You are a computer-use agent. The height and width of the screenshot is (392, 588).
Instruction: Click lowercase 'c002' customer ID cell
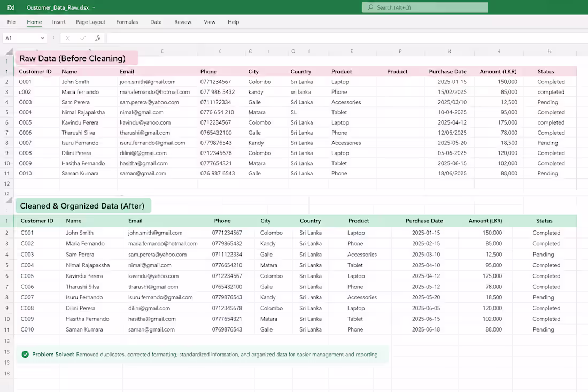click(25, 92)
